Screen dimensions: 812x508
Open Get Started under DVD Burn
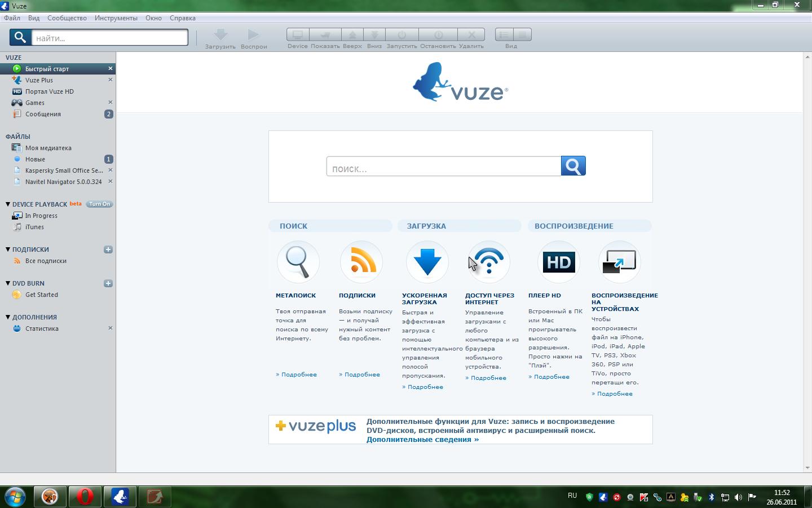coord(42,295)
